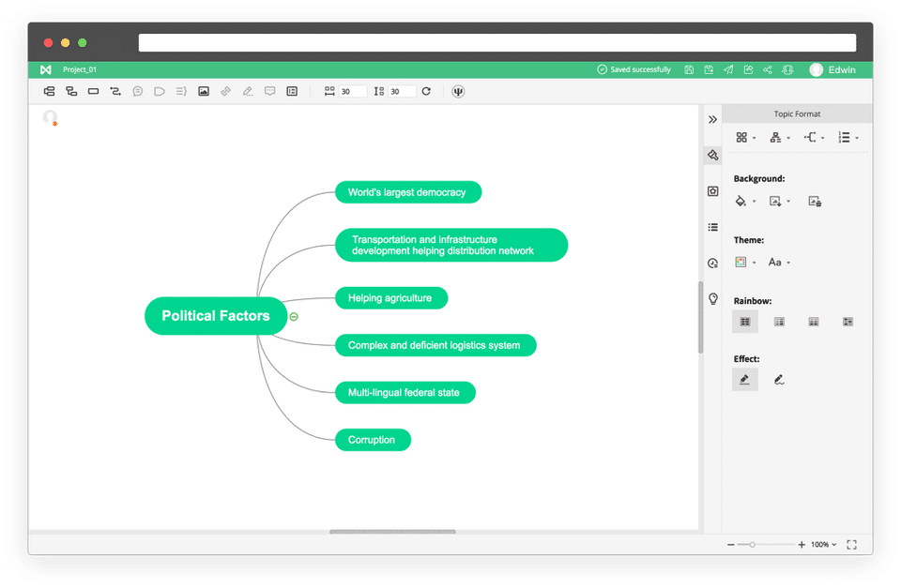
Task: Attach a hyperlink to the topic
Action: point(226,91)
